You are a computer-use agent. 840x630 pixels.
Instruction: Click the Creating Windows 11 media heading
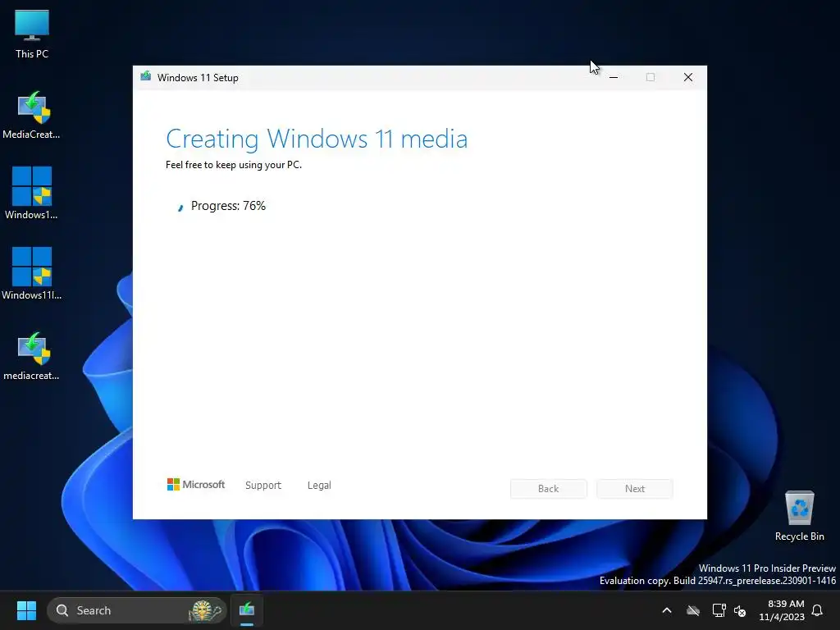click(317, 139)
